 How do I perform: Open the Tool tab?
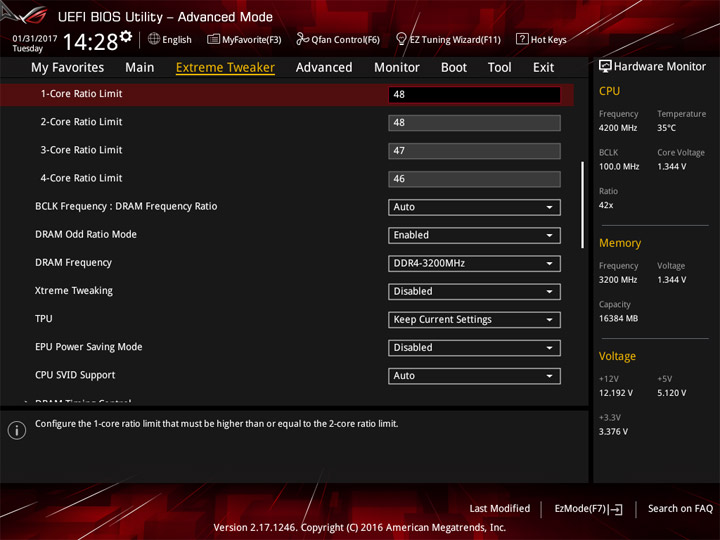tap(499, 68)
